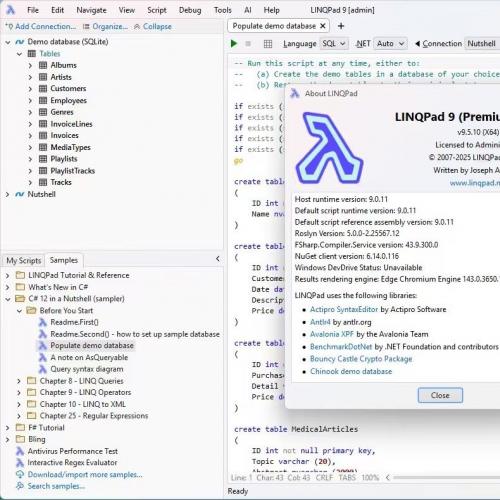Click the results-to-grid icon in the toolbar
This screenshot has height=500, width=500.
coord(268,44)
